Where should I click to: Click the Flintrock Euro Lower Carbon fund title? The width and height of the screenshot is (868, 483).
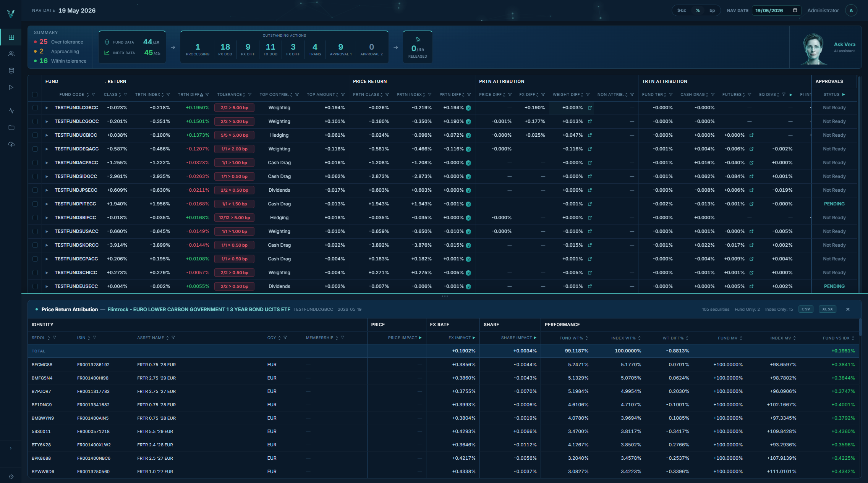(x=199, y=309)
